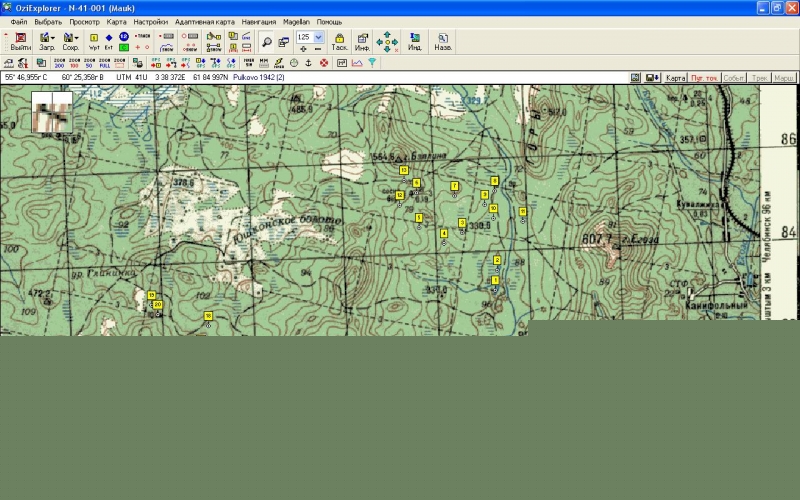Image resolution: width=800 pixels, height=500 pixels.
Task: Toggle the Карта mode button
Action: (x=676, y=77)
